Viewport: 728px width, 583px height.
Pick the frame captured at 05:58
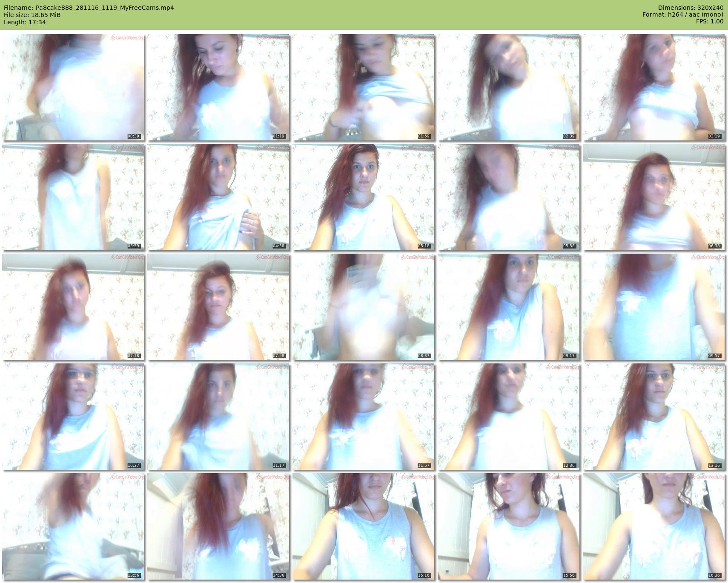[509, 197]
